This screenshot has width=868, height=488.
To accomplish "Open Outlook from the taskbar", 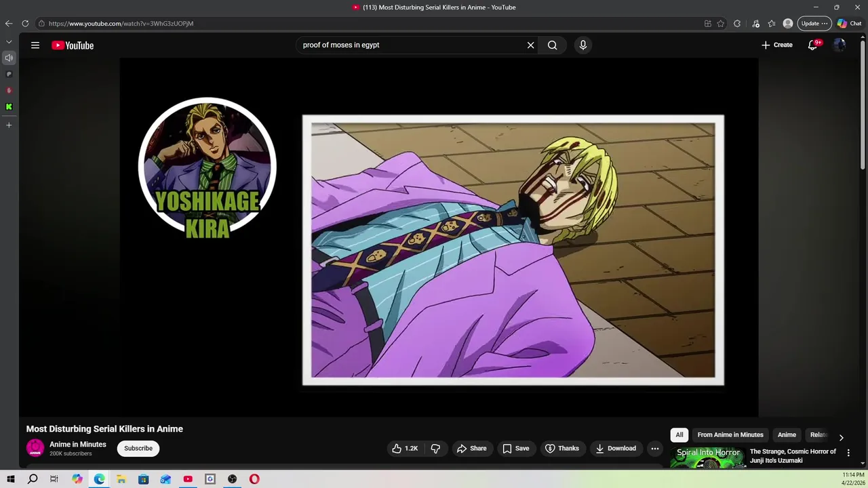I will [165, 479].
